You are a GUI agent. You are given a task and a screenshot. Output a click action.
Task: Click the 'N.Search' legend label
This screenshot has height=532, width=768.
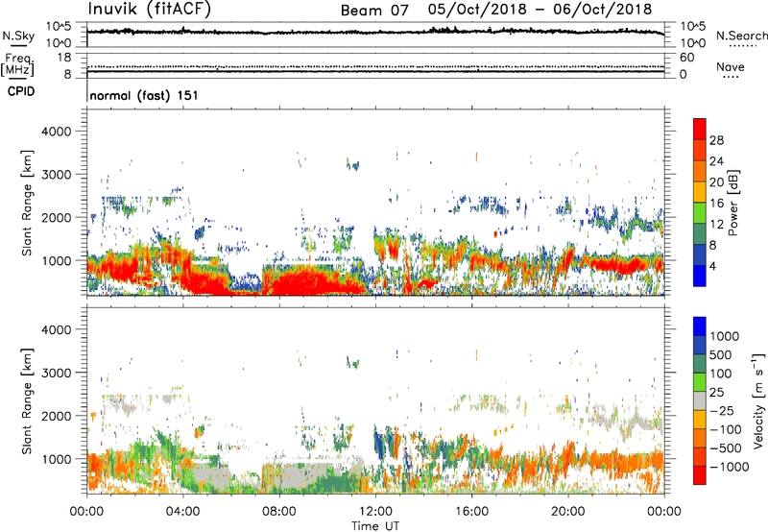[742, 36]
